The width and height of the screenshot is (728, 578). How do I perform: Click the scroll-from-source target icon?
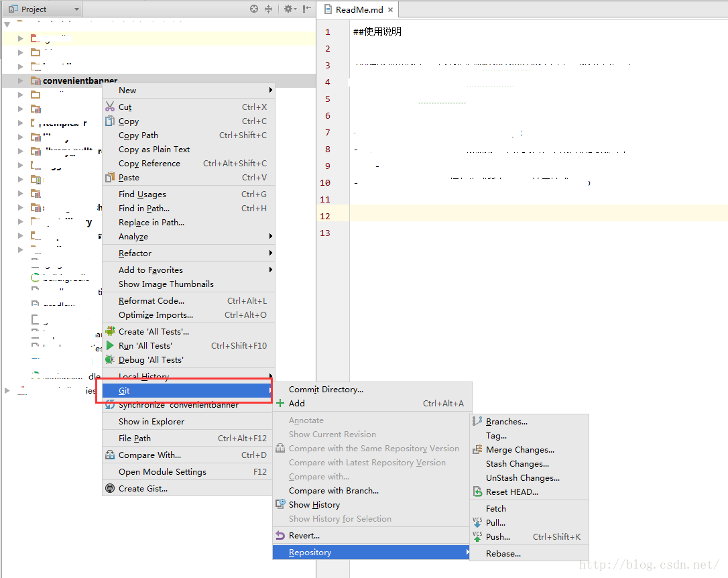click(x=254, y=9)
